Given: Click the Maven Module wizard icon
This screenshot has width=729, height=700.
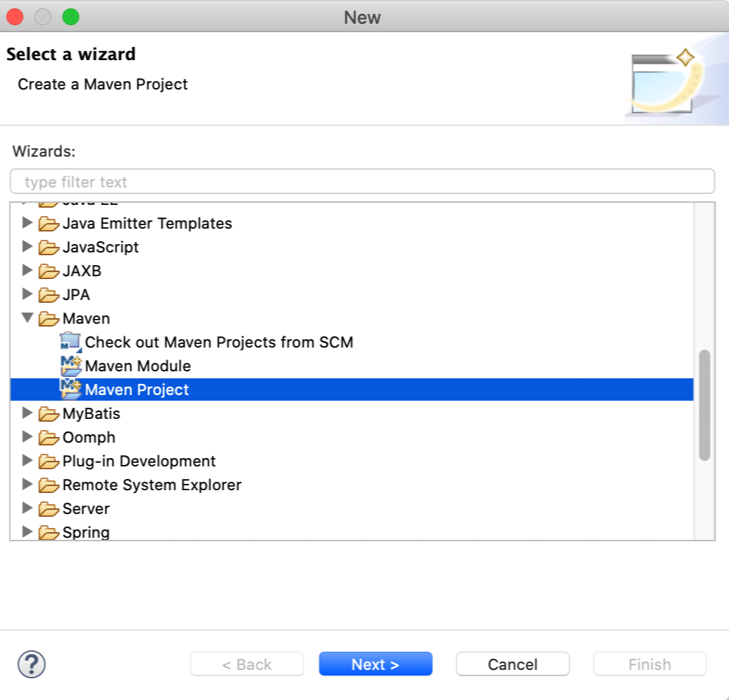Looking at the screenshot, I should [x=71, y=365].
